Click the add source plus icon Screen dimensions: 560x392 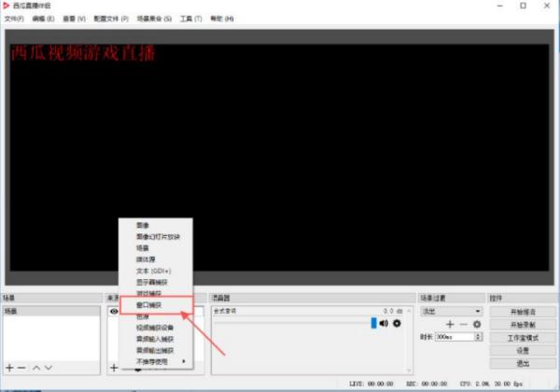click(114, 368)
